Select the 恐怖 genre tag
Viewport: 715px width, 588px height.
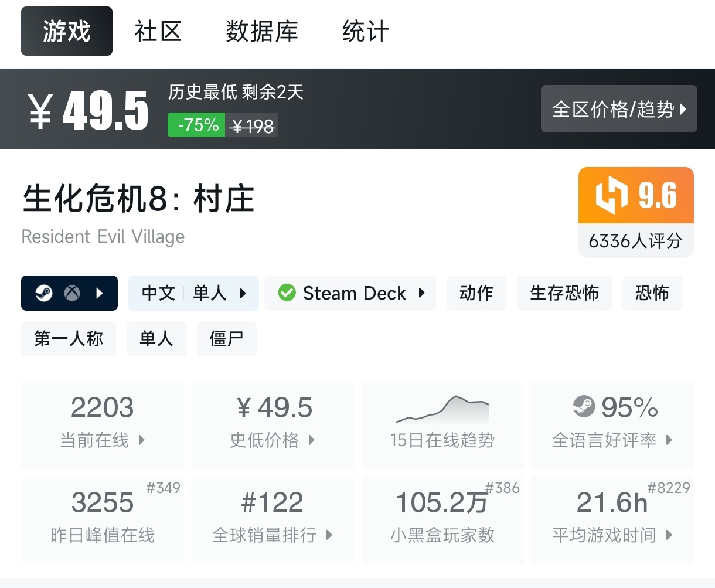(652, 293)
